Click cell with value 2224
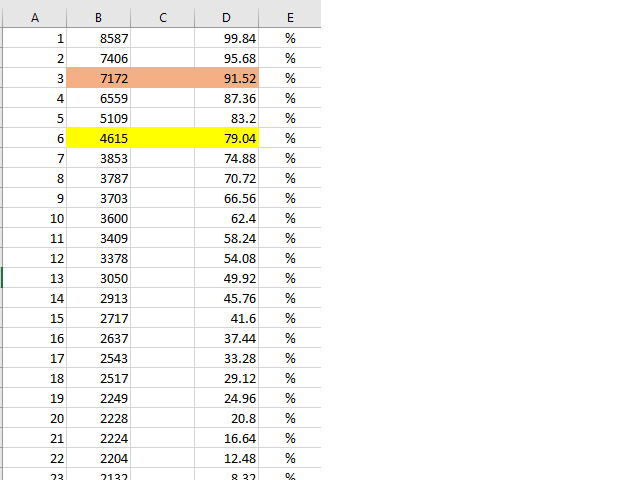The image size is (640, 480). click(x=98, y=438)
